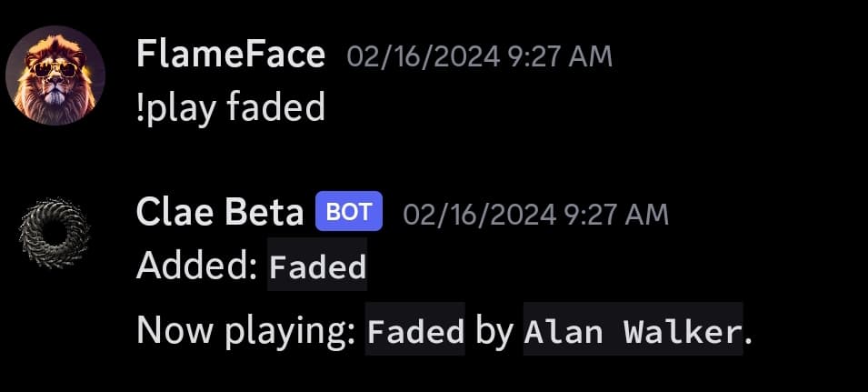The image size is (868, 392).
Task: Click the Clae Beta username
Action: click(x=220, y=212)
